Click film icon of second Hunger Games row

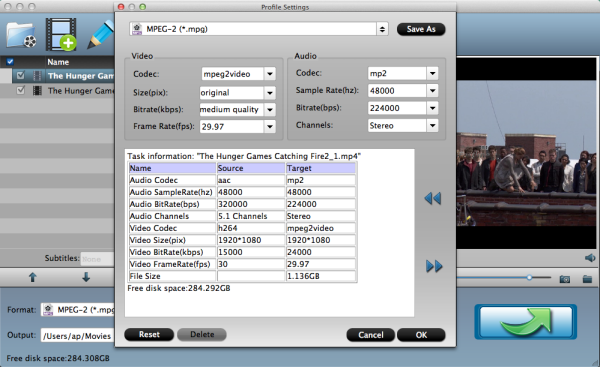(37, 91)
